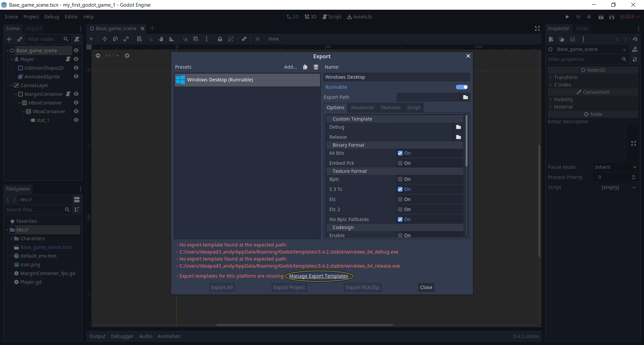Instance a child scene link icon
The image size is (644, 345).
click(x=20, y=39)
